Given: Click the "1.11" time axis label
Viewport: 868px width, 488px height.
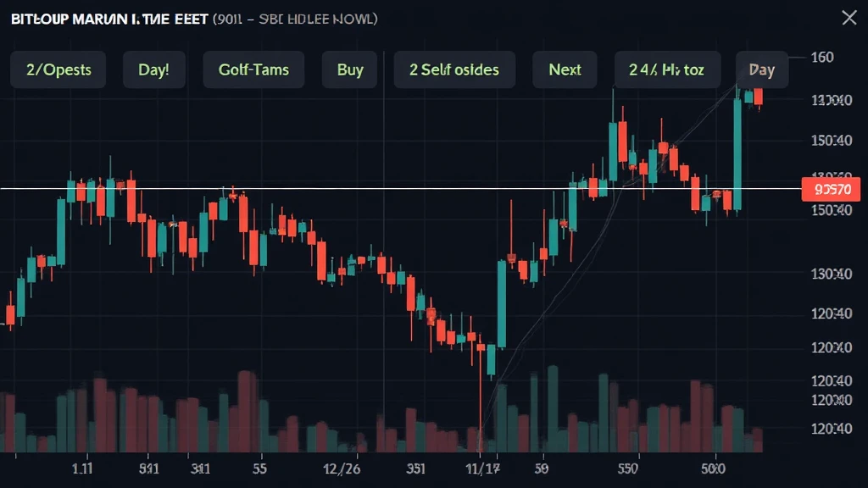Looking at the screenshot, I should (82, 467).
